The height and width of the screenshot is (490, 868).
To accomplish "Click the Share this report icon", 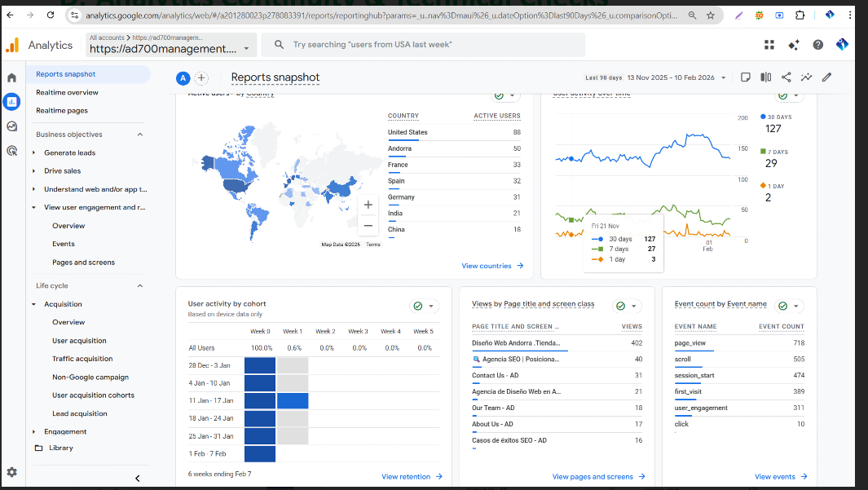I will click(x=786, y=77).
